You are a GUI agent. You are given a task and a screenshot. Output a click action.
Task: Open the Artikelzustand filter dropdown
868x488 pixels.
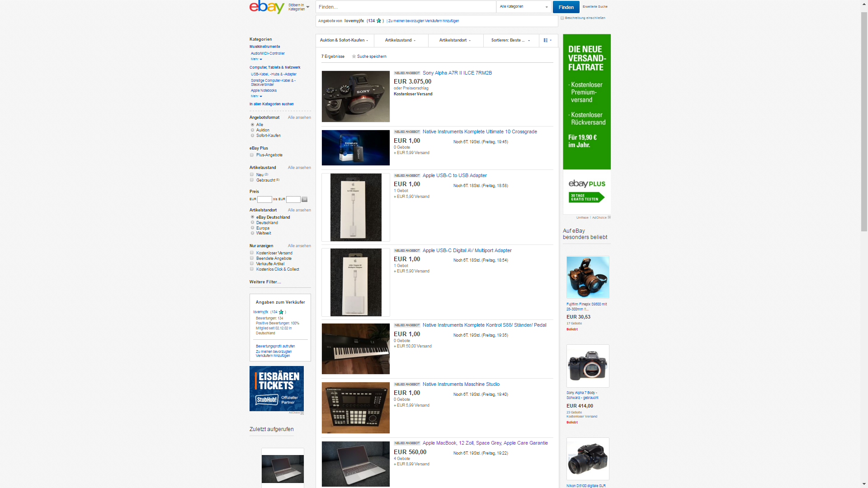click(x=401, y=40)
